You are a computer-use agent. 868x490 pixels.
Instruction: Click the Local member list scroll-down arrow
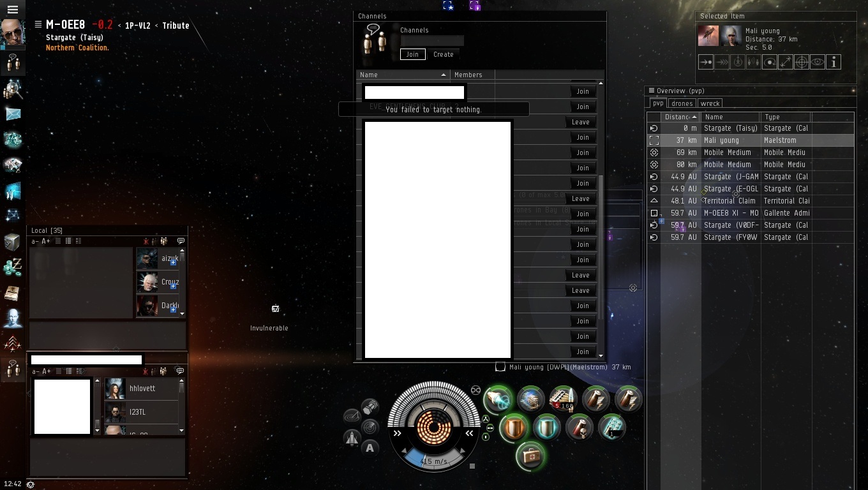point(183,313)
